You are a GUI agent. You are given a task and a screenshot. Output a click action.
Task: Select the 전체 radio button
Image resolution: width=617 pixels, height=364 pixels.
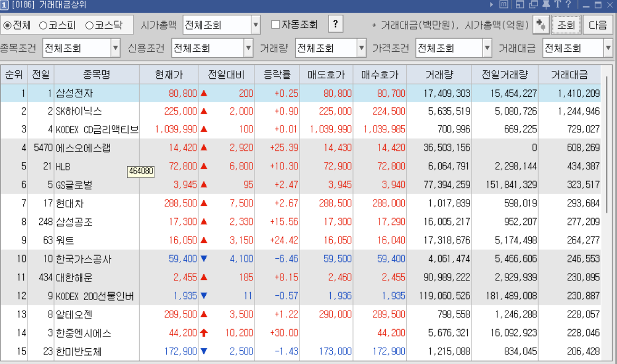click(x=7, y=25)
